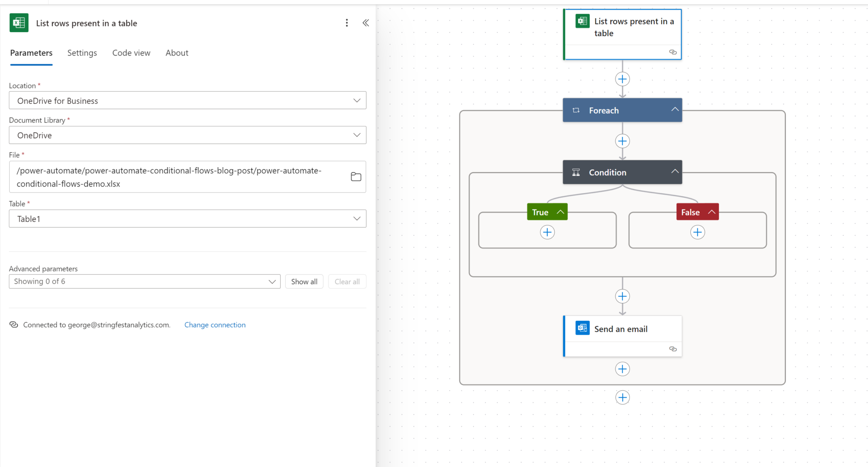
Task: Open the Advanced parameters dropdown
Action: click(145, 282)
